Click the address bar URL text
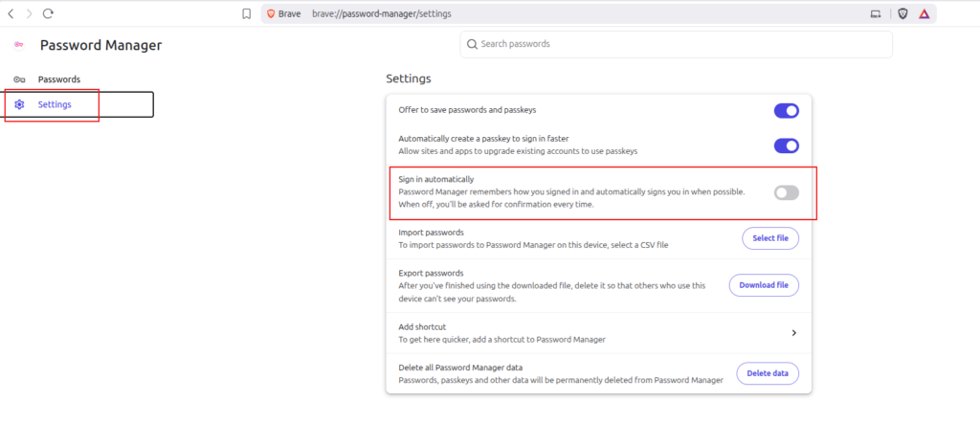The width and height of the screenshot is (980, 423). [381, 13]
